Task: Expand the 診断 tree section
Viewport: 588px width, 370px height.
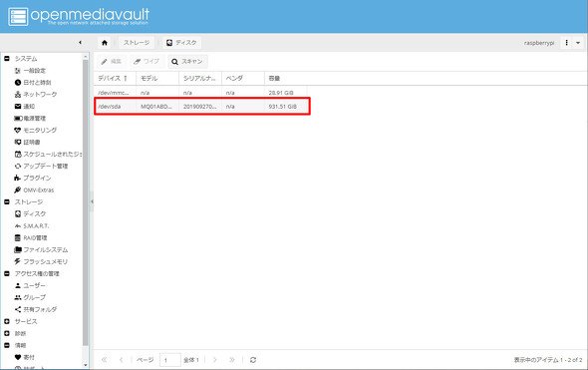Action: click(x=7, y=334)
